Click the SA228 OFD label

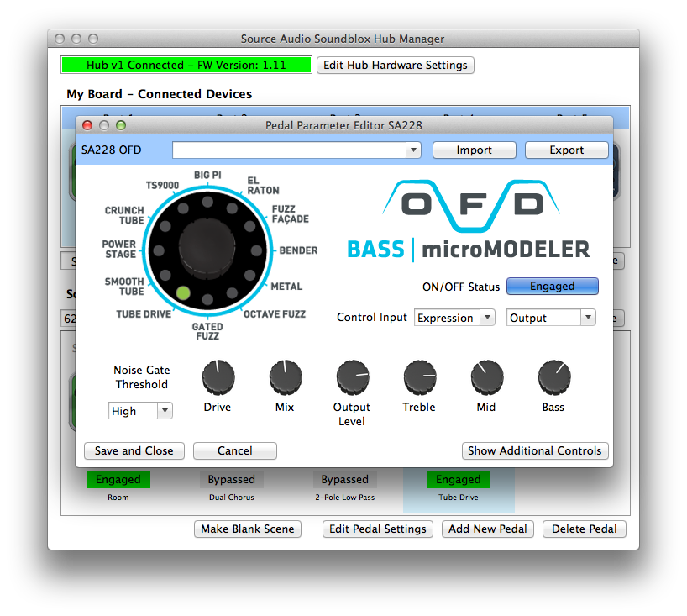(x=112, y=150)
